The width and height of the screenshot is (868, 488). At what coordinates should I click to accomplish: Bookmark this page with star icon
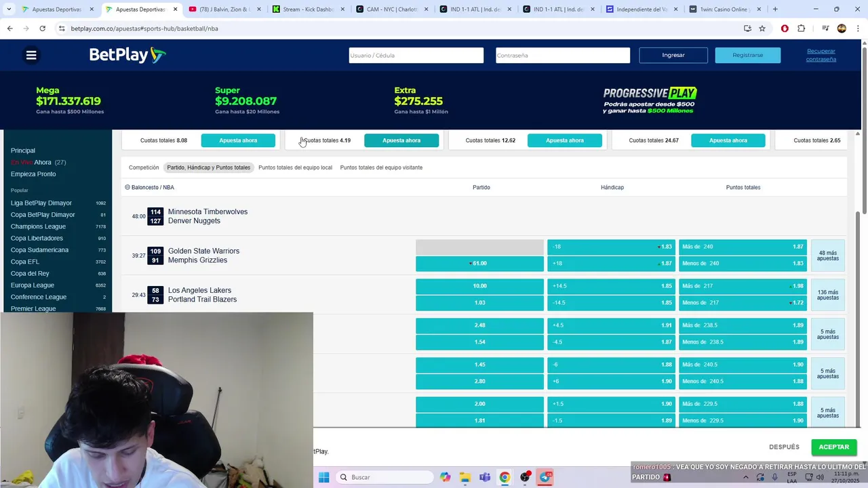(762, 28)
